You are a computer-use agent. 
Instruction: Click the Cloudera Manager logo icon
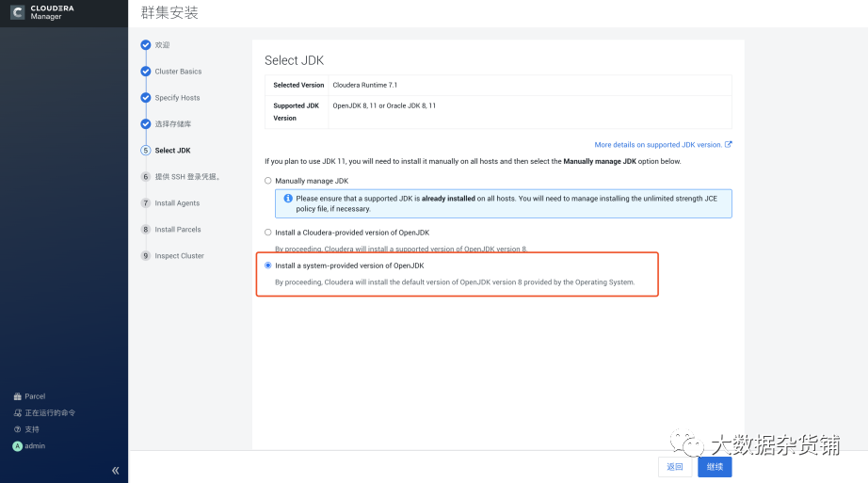[x=19, y=13]
